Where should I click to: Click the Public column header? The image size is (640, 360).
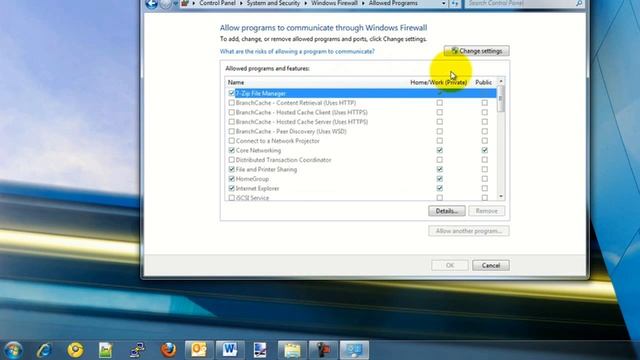click(484, 82)
